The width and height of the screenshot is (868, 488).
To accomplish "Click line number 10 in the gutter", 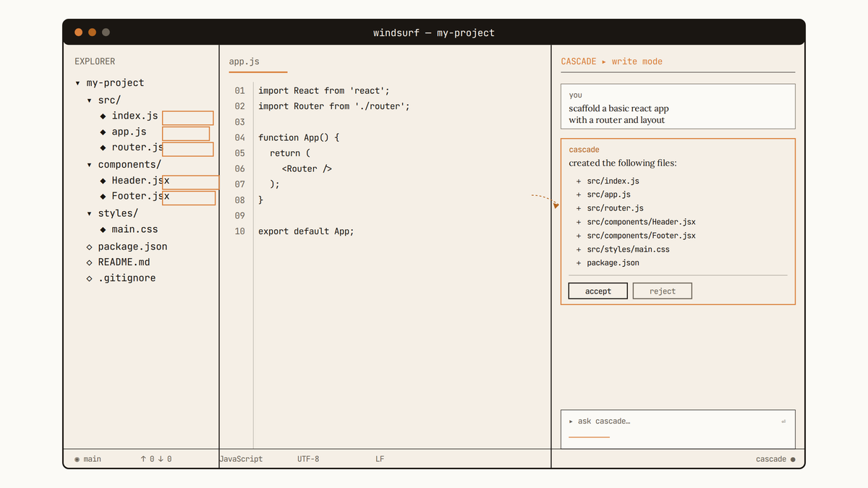I will [239, 232].
